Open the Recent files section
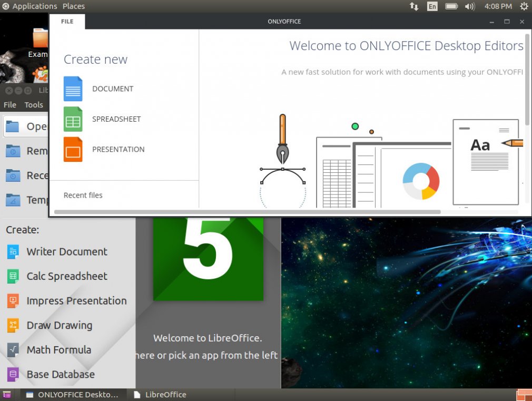 coord(83,195)
